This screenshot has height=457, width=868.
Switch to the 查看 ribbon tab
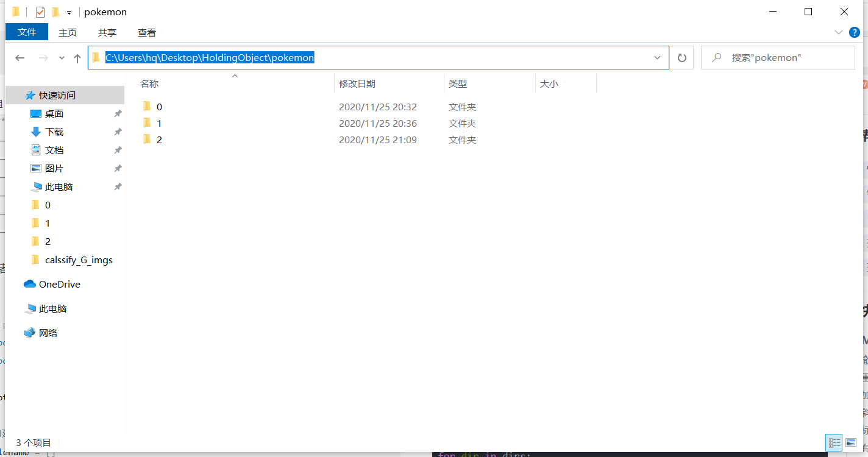coord(147,32)
